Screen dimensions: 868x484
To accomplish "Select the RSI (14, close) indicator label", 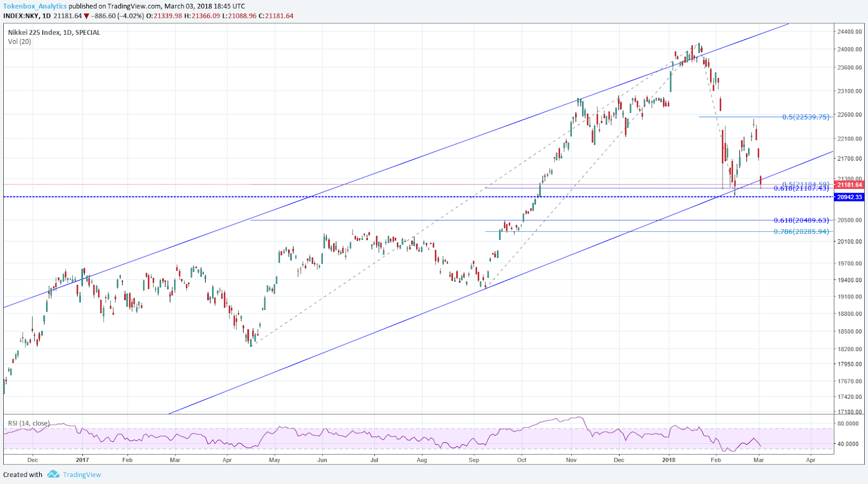I will [x=29, y=423].
